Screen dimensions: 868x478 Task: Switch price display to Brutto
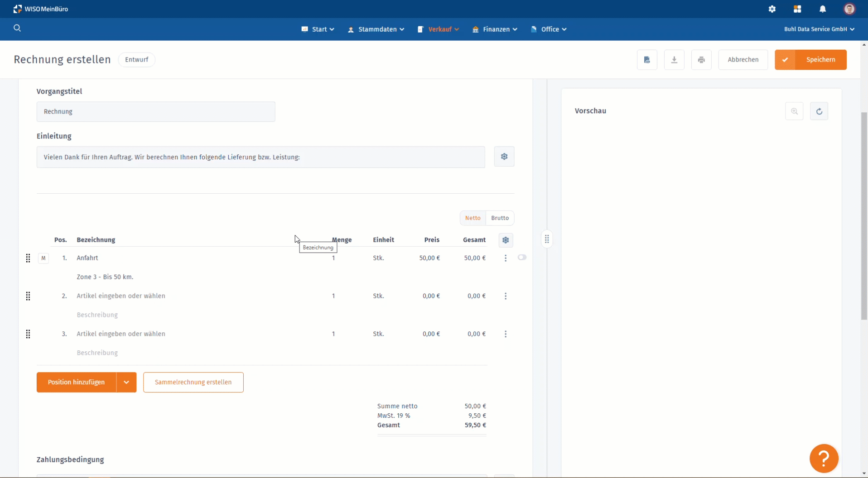[500, 218]
